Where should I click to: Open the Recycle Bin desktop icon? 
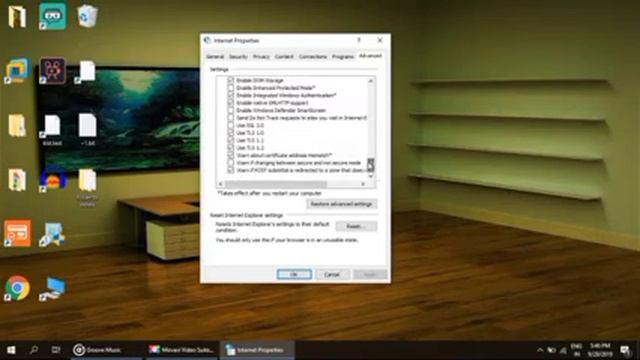point(87,16)
